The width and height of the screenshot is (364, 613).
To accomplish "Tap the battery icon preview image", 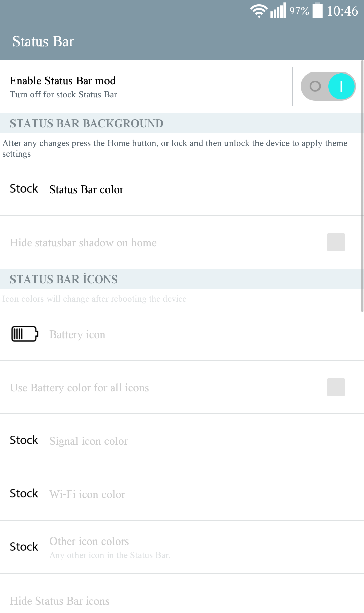I will pos(25,334).
